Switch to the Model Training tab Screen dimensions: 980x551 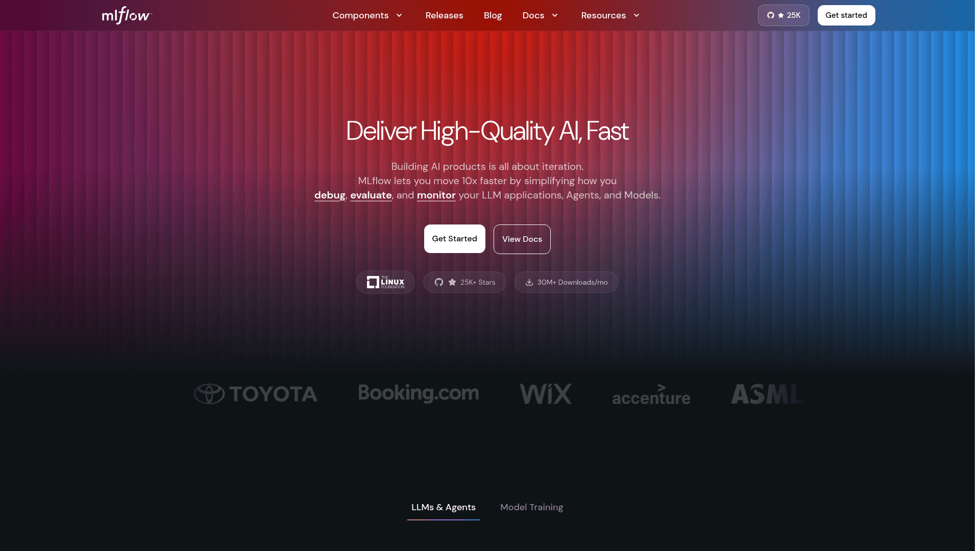(x=531, y=507)
